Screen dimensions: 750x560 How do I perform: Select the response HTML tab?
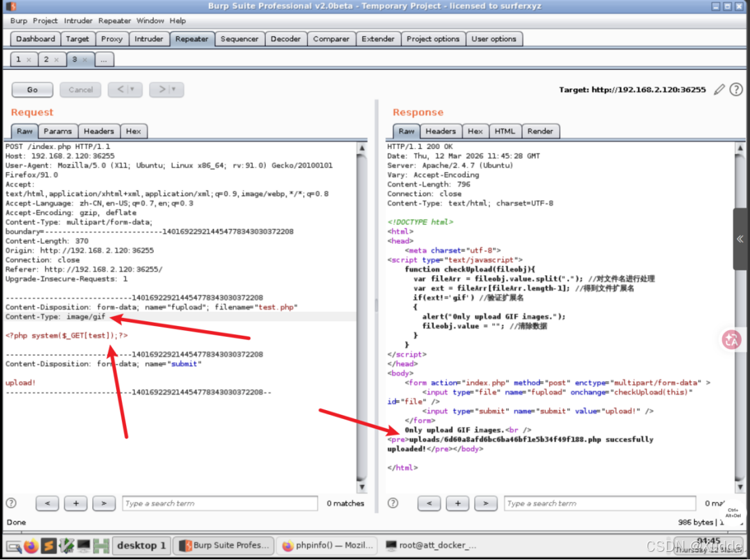(505, 131)
